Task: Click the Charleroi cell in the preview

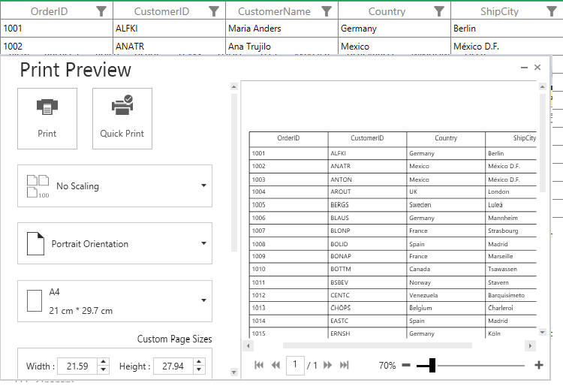Action: point(511,308)
